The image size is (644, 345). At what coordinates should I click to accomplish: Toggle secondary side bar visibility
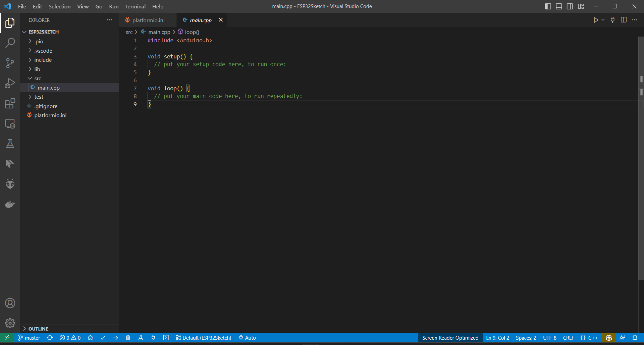tap(570, 6)
